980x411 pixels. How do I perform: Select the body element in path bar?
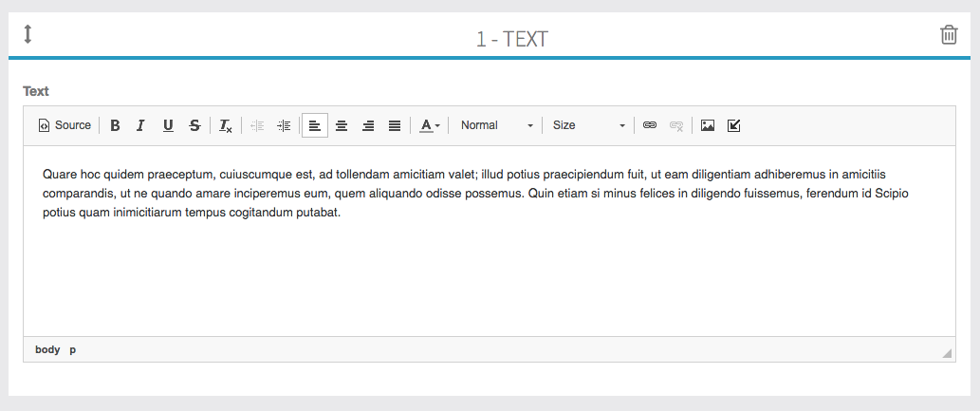click(x=47, y=349)
